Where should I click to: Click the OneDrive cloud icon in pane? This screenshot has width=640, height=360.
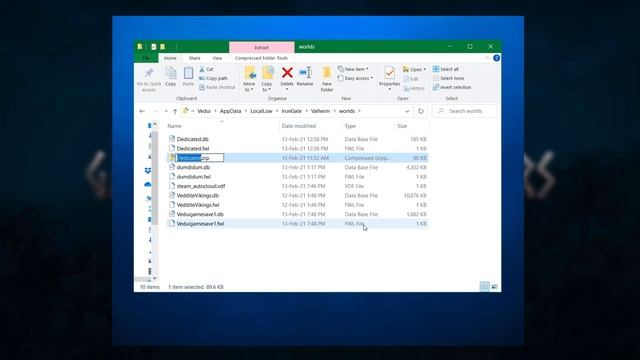point(148,184)
